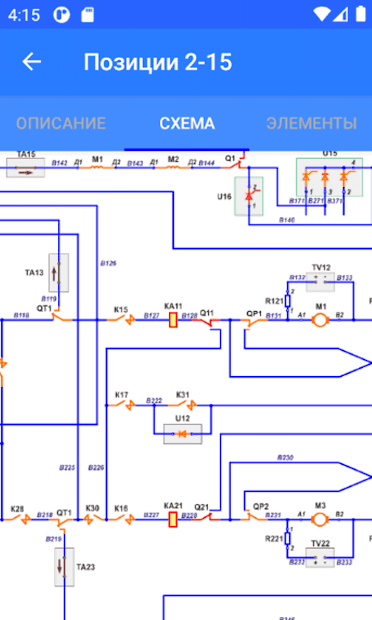372x620 pixels.
Task: Tap the U15 rectifier block
Action: (329, 177)
